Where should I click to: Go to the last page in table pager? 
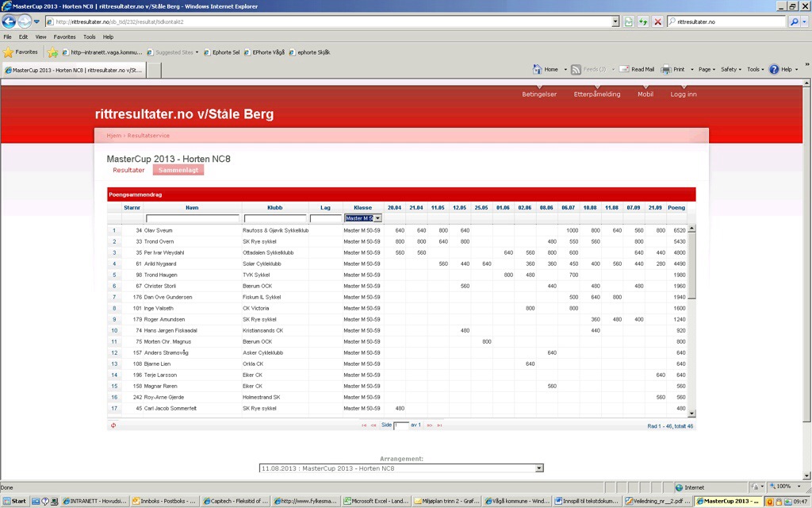[439, 425]
